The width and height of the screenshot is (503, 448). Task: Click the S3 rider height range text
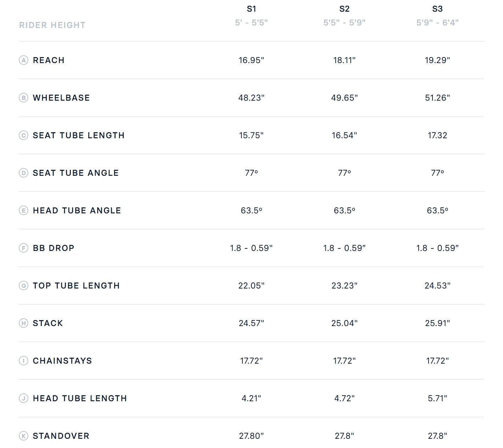click(437, 23)
